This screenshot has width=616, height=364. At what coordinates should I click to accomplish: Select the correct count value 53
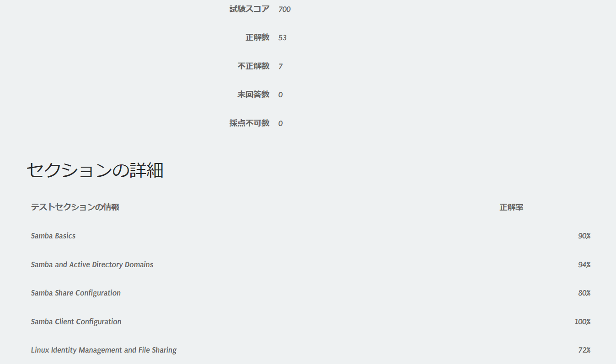coord(282,37)
